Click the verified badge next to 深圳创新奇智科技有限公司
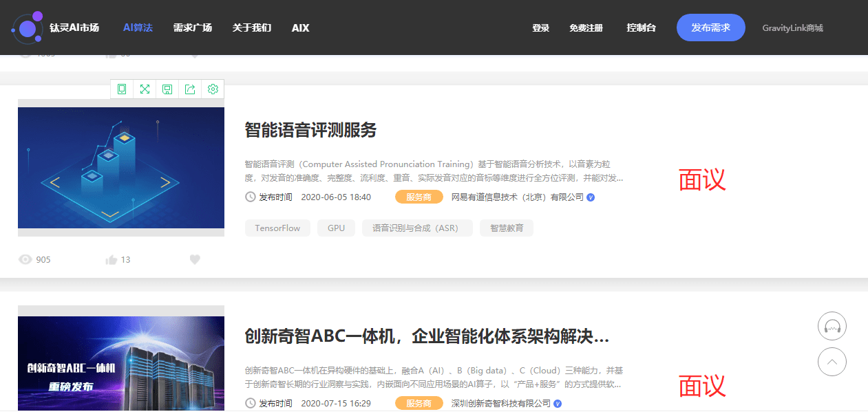868x414 pixels. (558, 403)
